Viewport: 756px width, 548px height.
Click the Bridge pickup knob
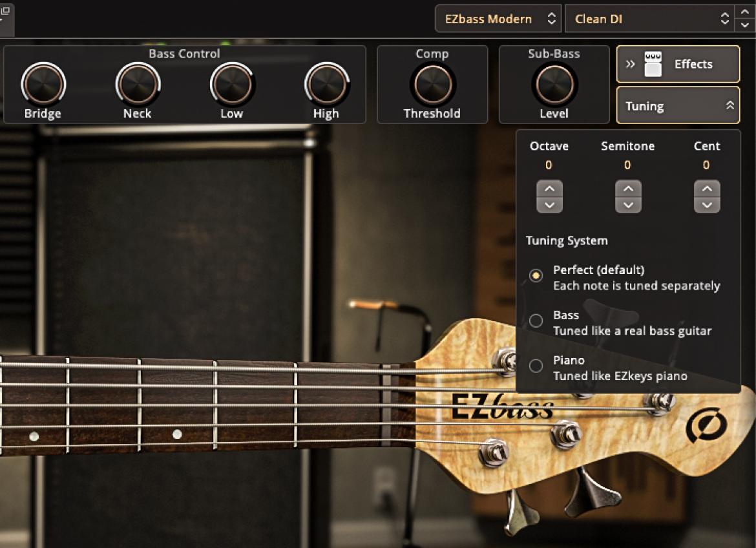[x=43, y=84]
